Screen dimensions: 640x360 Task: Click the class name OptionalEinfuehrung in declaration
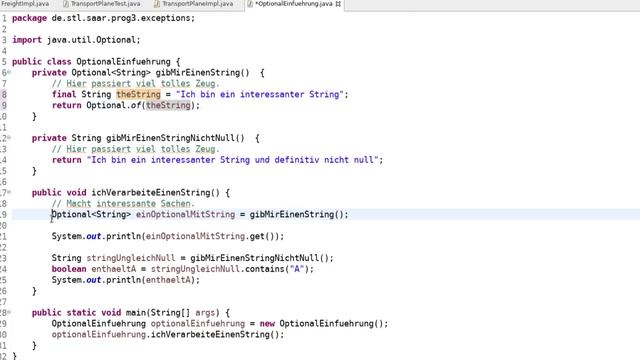[x=123, y=62]
